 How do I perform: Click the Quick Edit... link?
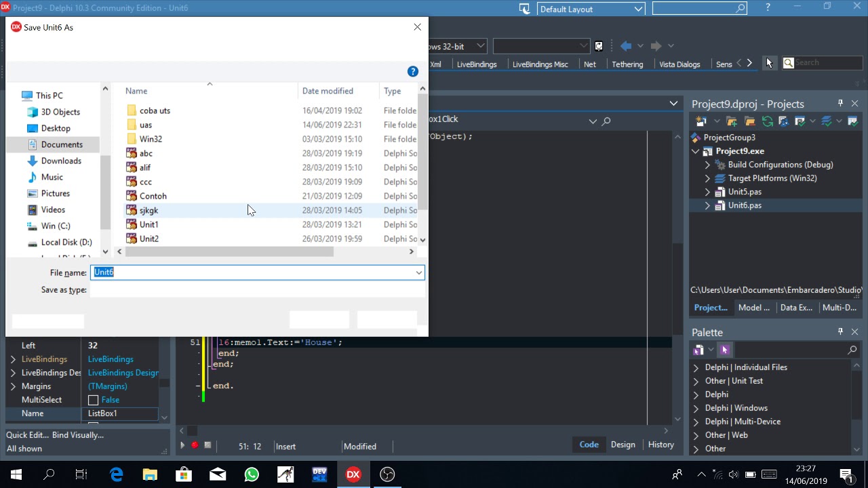[26, 435]
